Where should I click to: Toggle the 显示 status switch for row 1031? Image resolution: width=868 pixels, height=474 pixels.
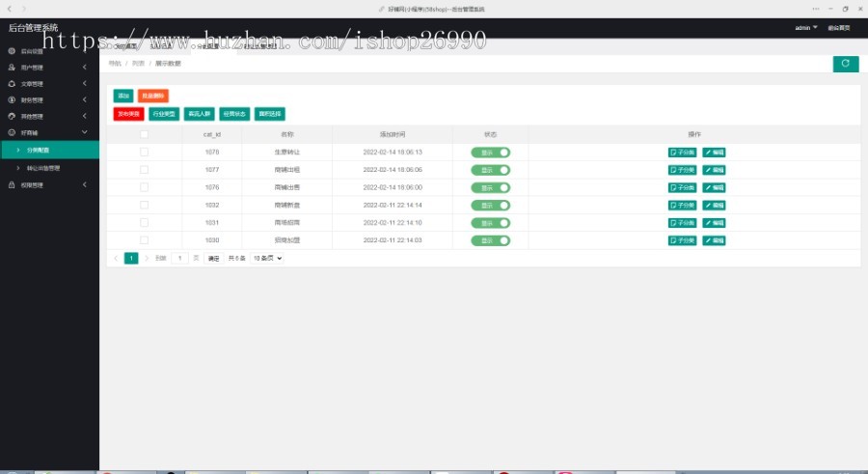(491, 223)
